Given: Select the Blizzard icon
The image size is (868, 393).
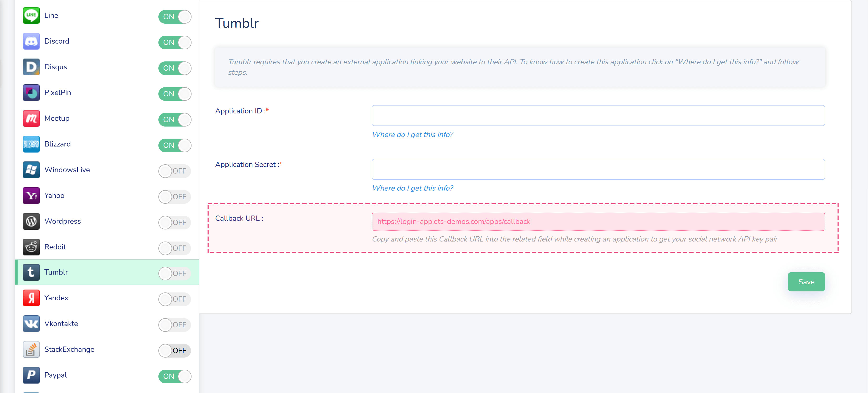Looking at the screenshot, I should pyautogui.click(x=31, y=144).
